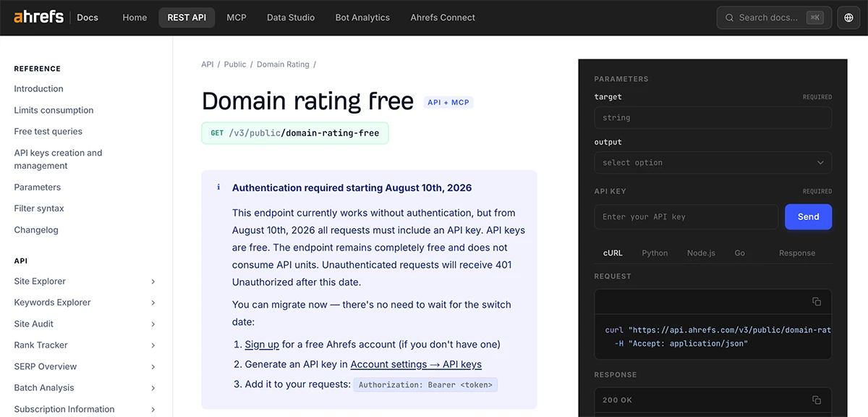The height and width of the screenshot is (417, 868).
Task: Copy the request code snippet
Action: click(x=817, y=301)
